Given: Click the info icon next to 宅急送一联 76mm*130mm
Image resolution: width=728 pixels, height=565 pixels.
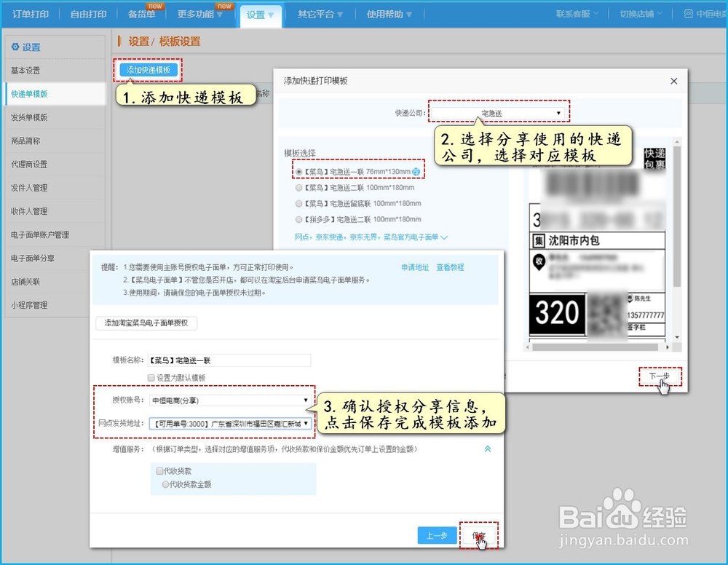Looking at the screenshot, I should tap(416, 172).
